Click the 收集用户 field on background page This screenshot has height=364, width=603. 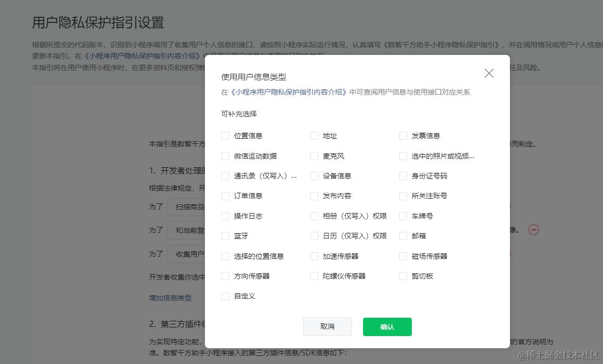186,254
